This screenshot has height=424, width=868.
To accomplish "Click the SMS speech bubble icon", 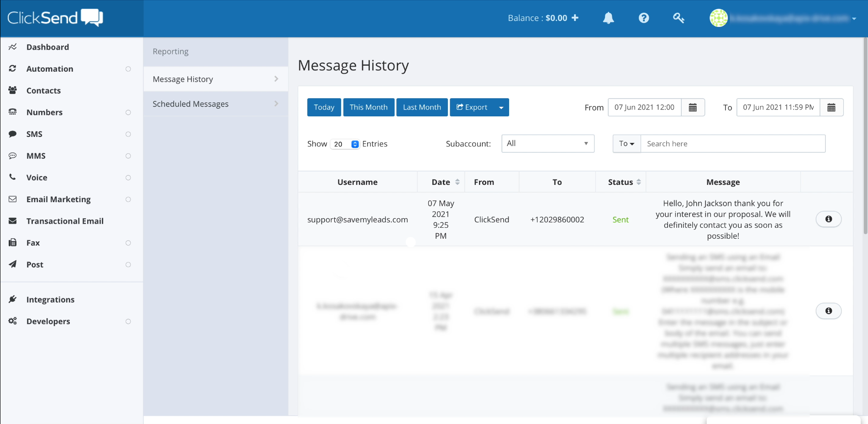I will pos(13,134).
